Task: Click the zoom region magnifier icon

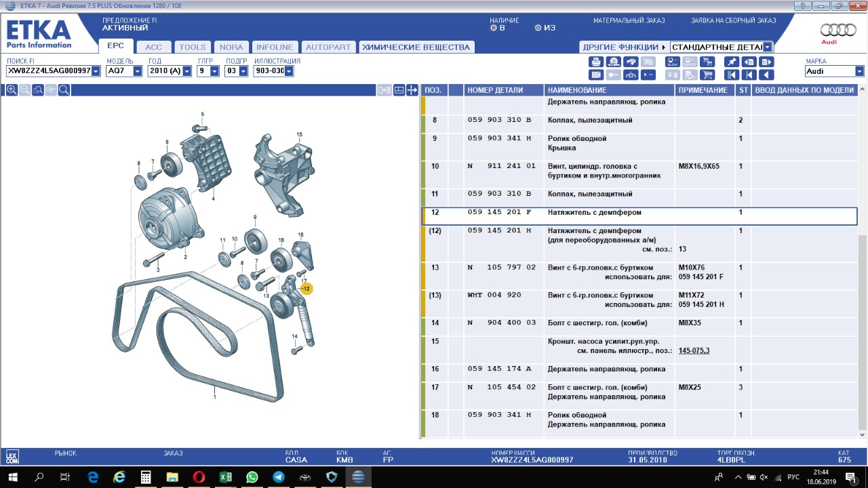Action: 38,89
